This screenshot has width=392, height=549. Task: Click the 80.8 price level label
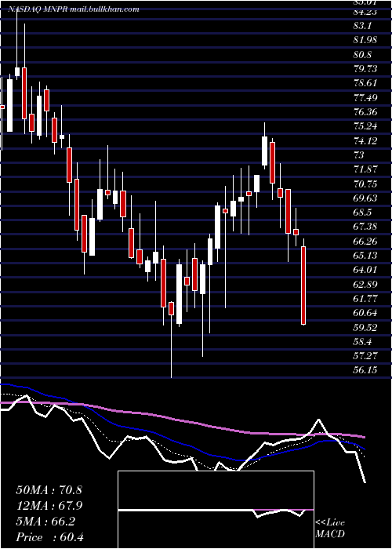pos(363,55)
